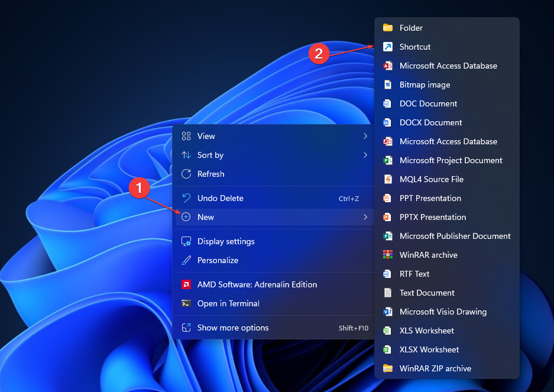
Task: Click the Text Document notepad icon
Action: 388,293
